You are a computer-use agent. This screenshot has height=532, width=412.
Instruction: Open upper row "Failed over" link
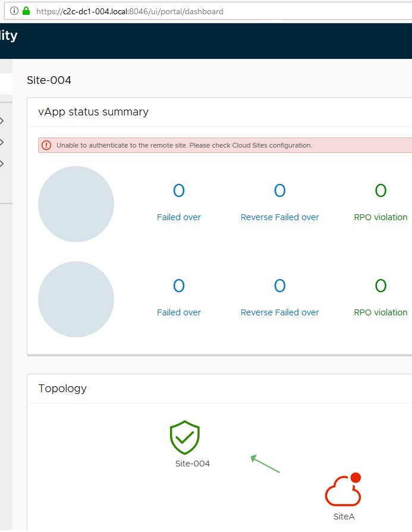pos(179,217)
